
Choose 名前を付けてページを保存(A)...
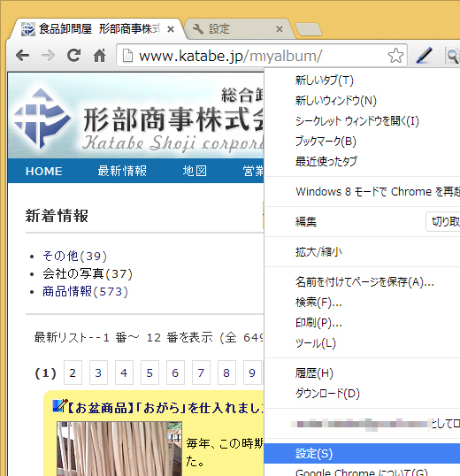[362, 282]
